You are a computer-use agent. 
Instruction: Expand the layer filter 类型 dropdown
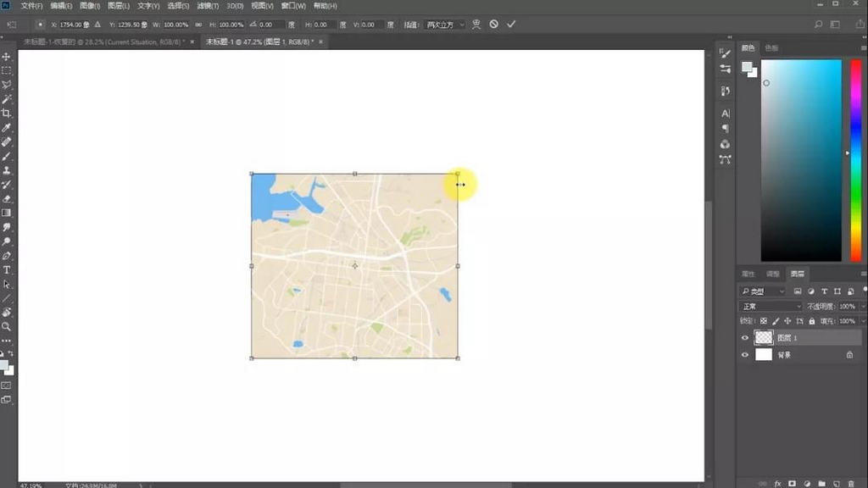pyautogui.click(x=763, y=291)
